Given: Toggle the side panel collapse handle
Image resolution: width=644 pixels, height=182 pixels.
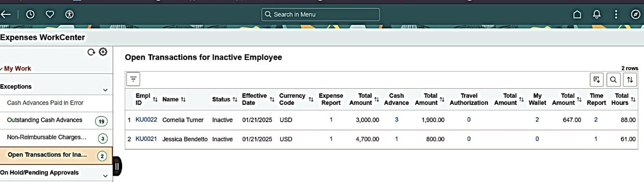Looking at the screenshot, I should click(x=117, y=167).
